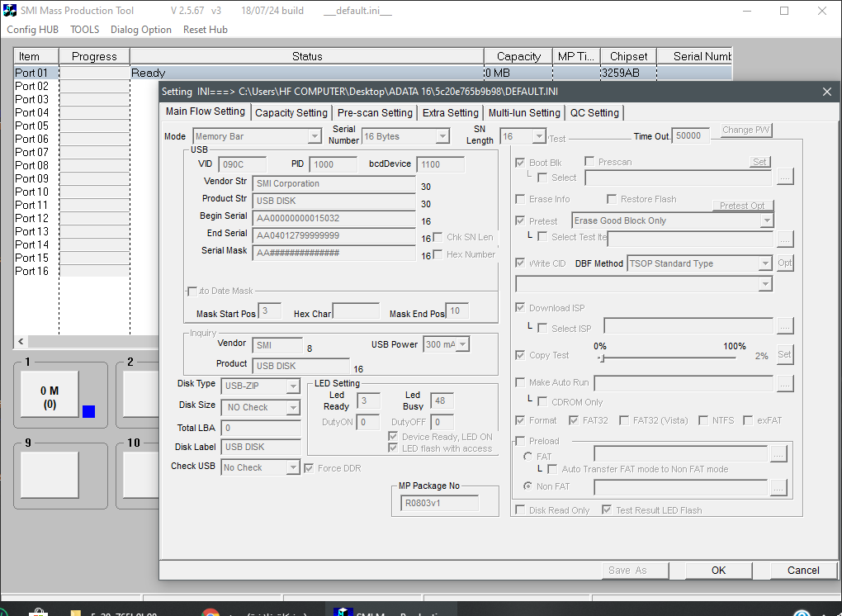Screen dimensions: 842x616
Task: Click the Time Out value field
Action: pyautogui.click(x=691, y=136)
